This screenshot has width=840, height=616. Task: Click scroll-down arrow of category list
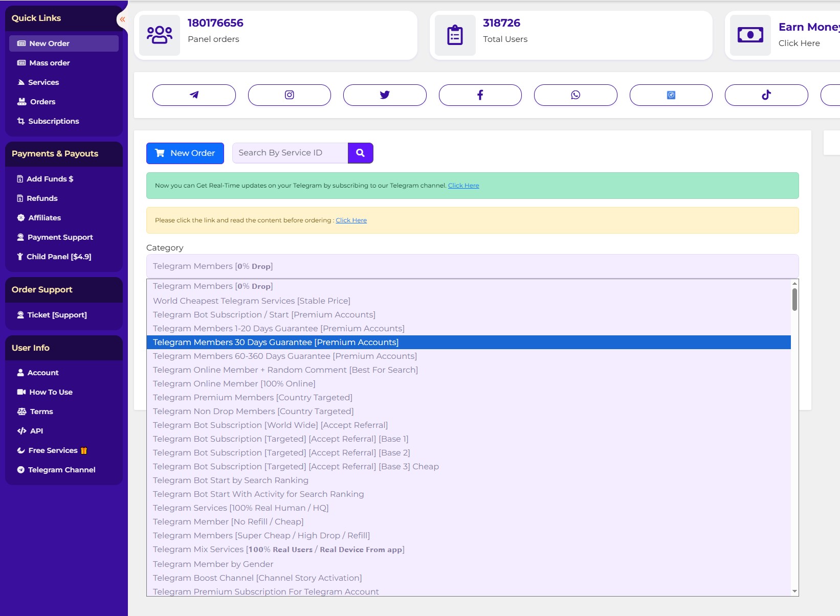pos(794,591)
